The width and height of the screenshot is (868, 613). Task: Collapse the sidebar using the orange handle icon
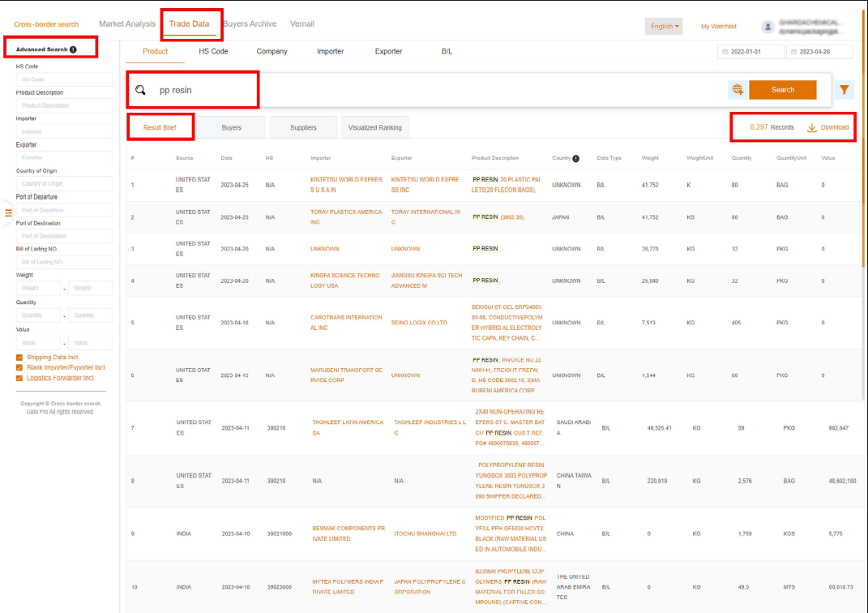[x=8, y=213]
